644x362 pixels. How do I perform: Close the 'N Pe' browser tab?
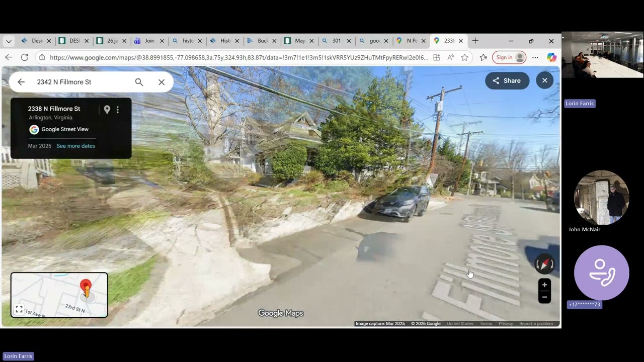424,41
